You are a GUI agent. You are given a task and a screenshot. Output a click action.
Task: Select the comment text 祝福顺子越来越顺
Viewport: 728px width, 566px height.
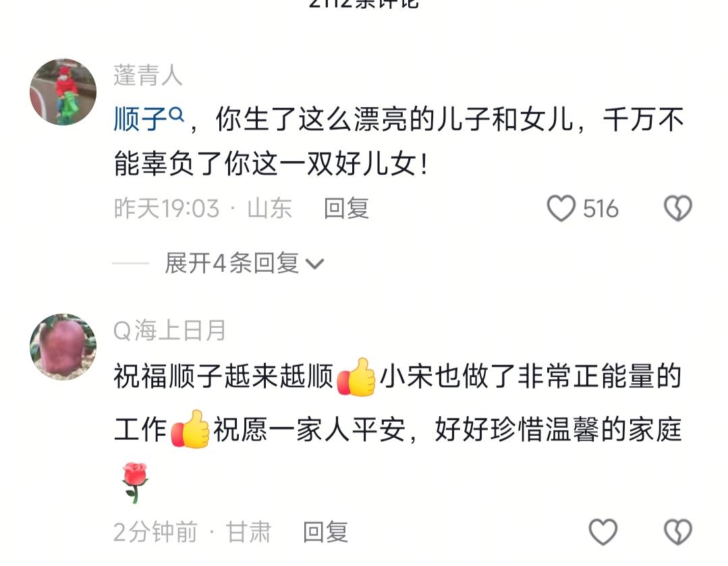tap(224, 376)
